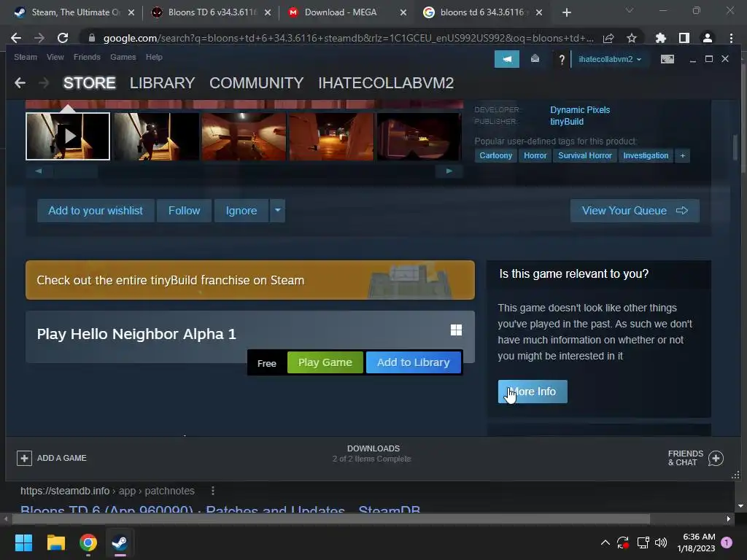747x560 pixels.
Task: Click the Steam page vertical scrollbar
Action: [x=735, y=147]
